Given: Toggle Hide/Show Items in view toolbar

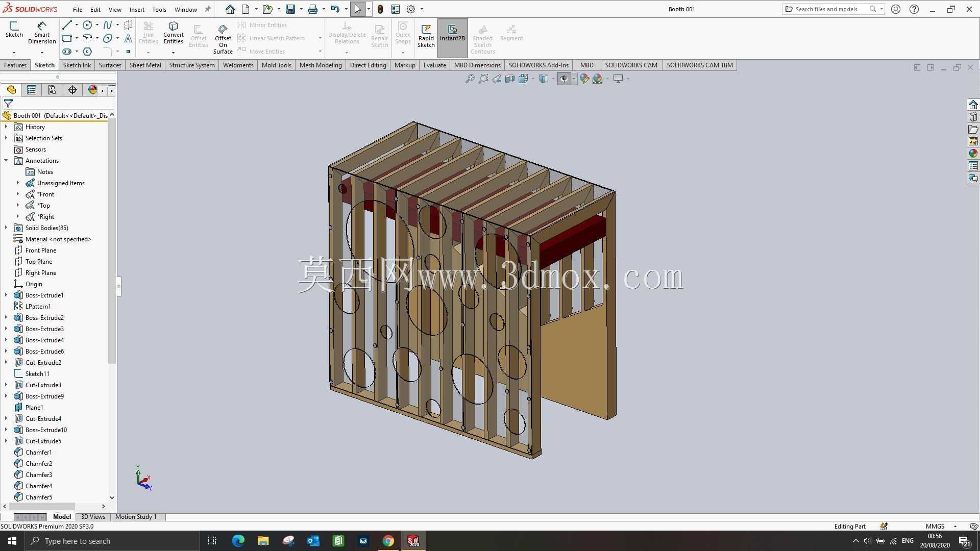Looking at the screenshot, I should [563, 79].
